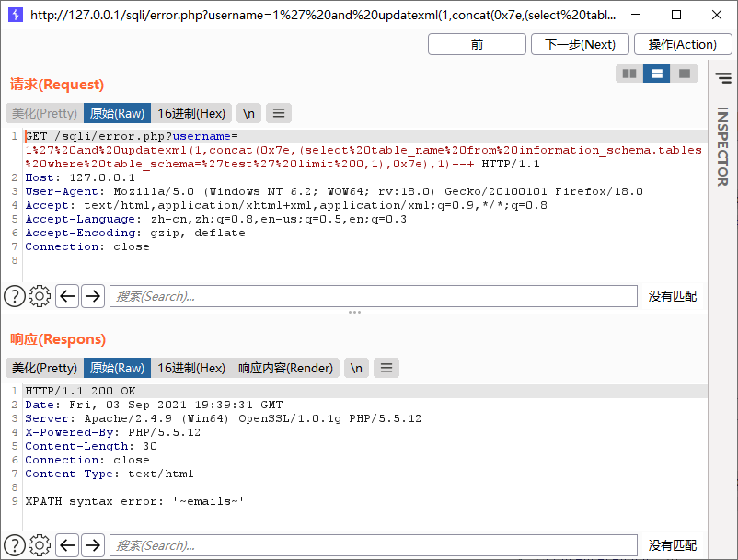Viewport: 738px width, 560px height.
Task: Open response search help icon
Action: click(15, 545)
